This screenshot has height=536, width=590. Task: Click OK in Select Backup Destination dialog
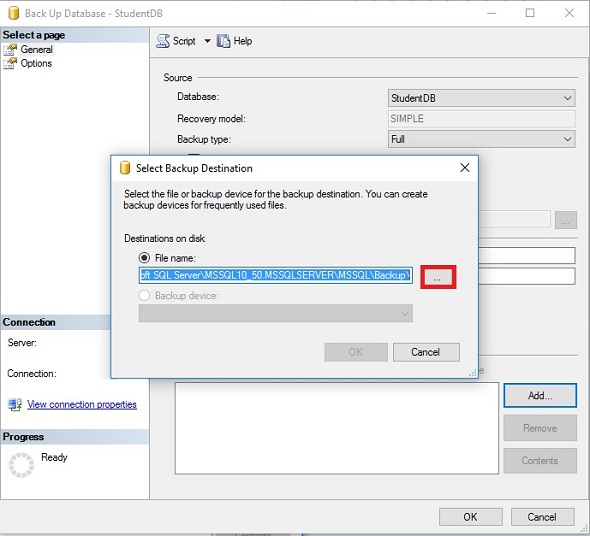click(356, 352)
